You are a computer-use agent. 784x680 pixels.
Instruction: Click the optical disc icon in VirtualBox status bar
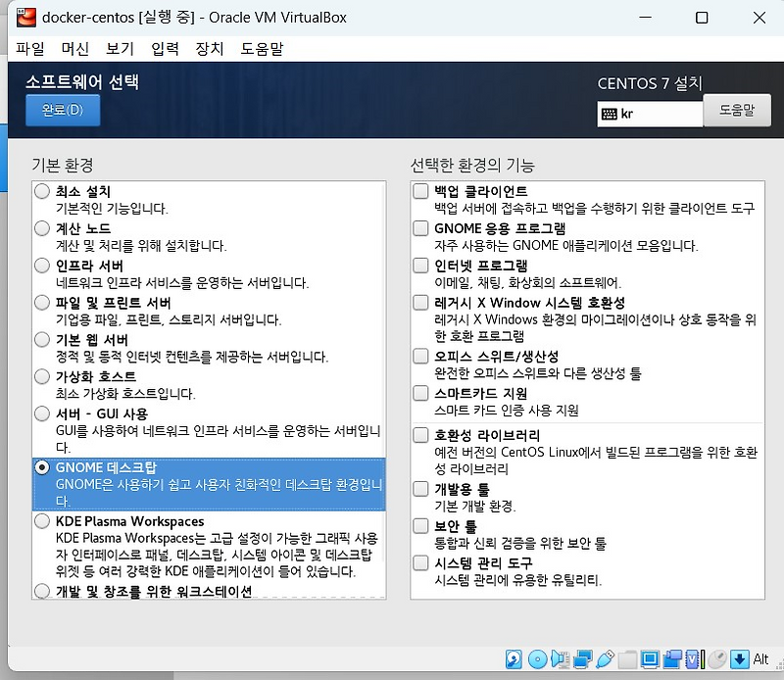pos(535,659)
